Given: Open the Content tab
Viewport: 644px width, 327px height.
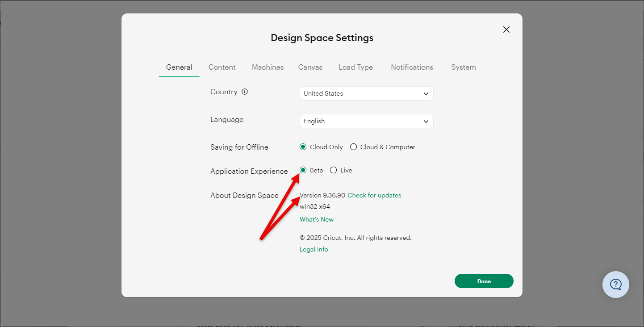Looking at the screenshot, I should point(222,67).
